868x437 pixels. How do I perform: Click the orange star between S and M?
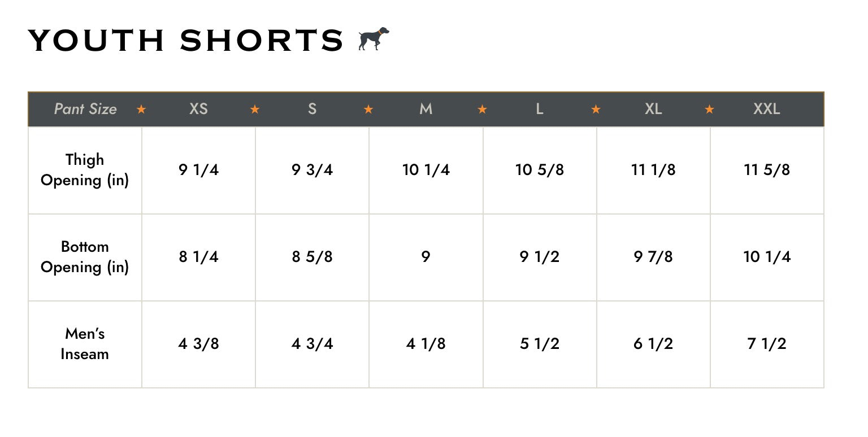[368, 110]
